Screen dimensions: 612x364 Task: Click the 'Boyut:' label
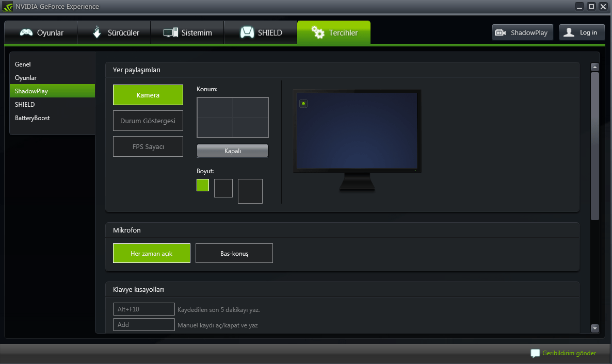pos(205,171)
